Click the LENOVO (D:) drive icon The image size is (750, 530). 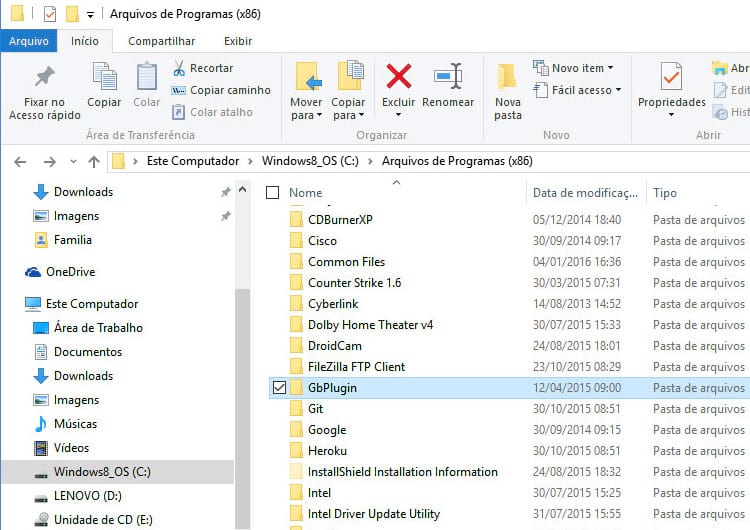[x=41, y=498]
